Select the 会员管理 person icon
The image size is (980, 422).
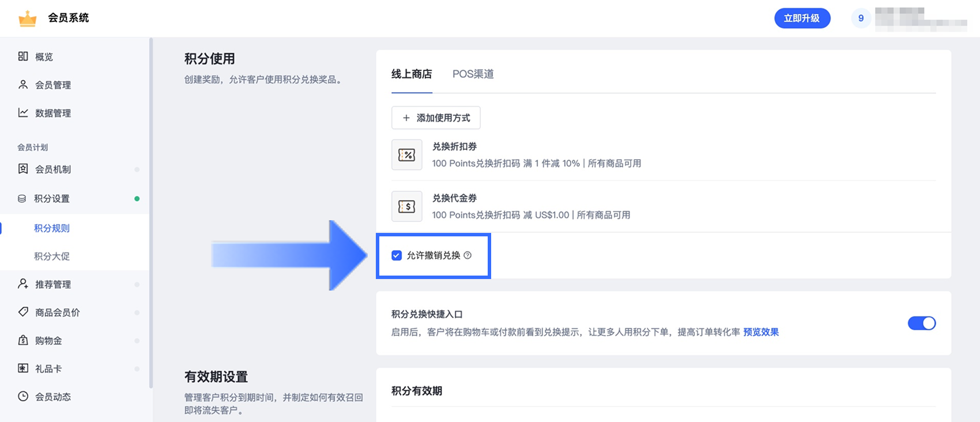(23, 85)
